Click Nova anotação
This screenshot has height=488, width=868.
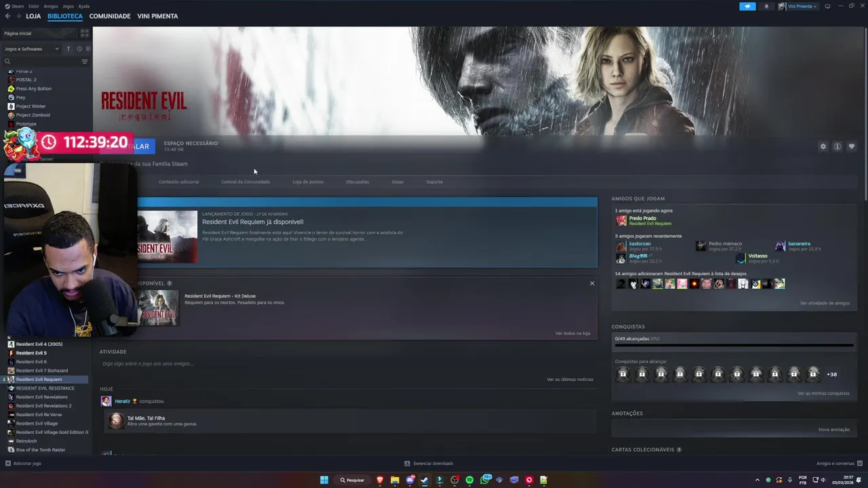tap(834, 430)
